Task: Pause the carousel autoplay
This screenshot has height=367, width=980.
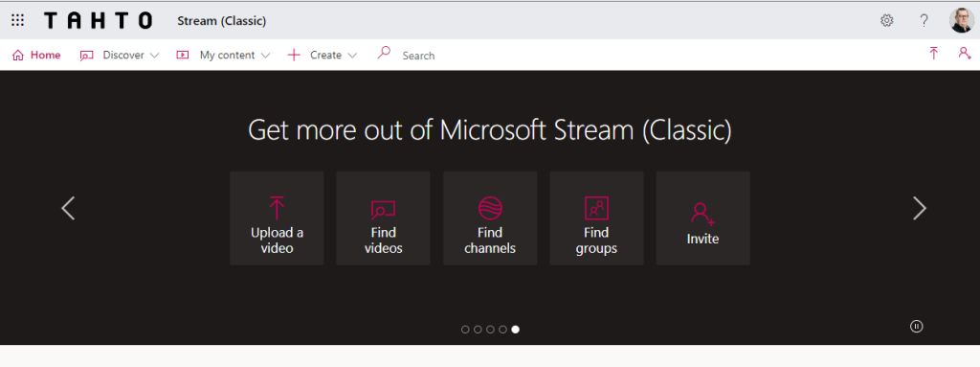Action: [916, 327]
